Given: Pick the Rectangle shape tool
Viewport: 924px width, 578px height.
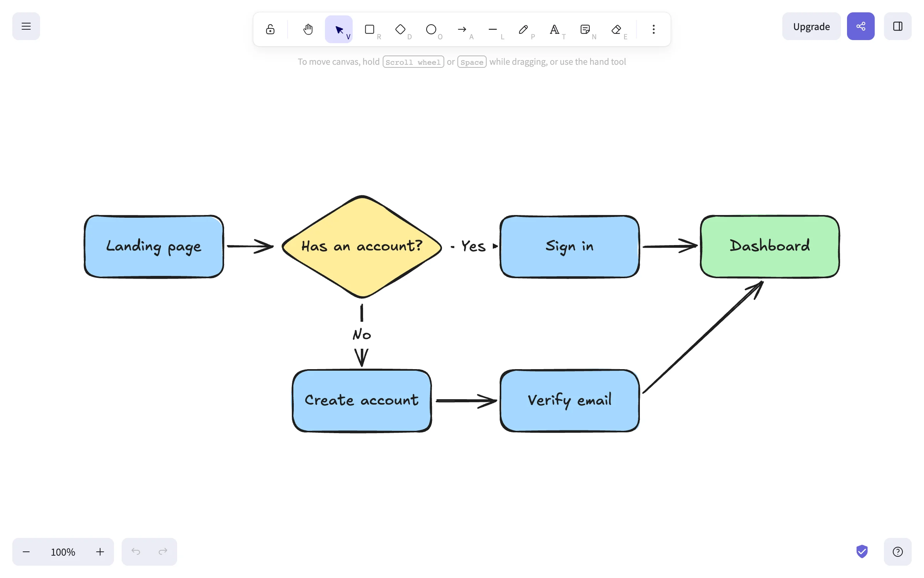Looking at the screenshot, I should (x=370, y=29).
